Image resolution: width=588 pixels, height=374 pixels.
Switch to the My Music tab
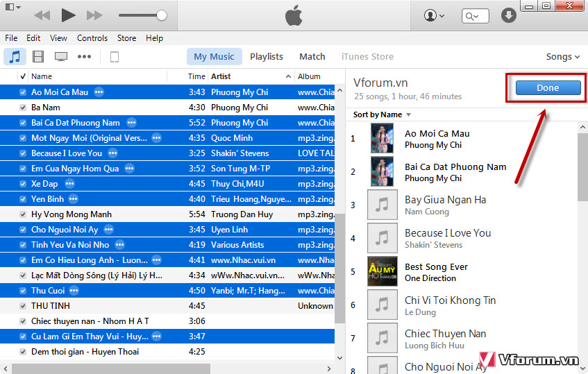point(214,57)
